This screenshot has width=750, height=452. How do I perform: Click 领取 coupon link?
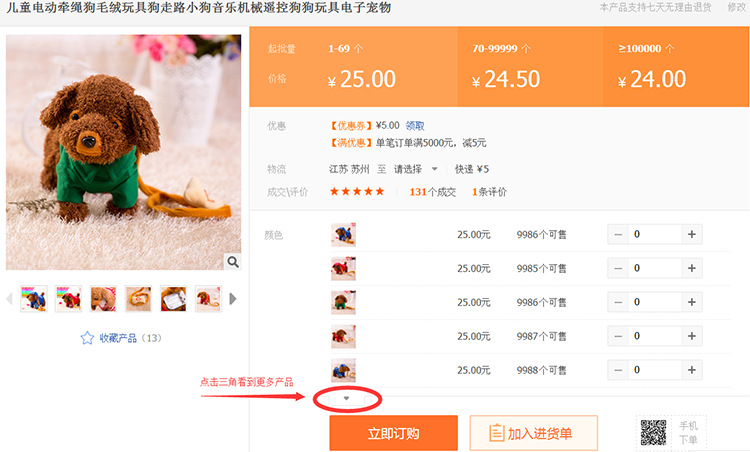[415, 126]
